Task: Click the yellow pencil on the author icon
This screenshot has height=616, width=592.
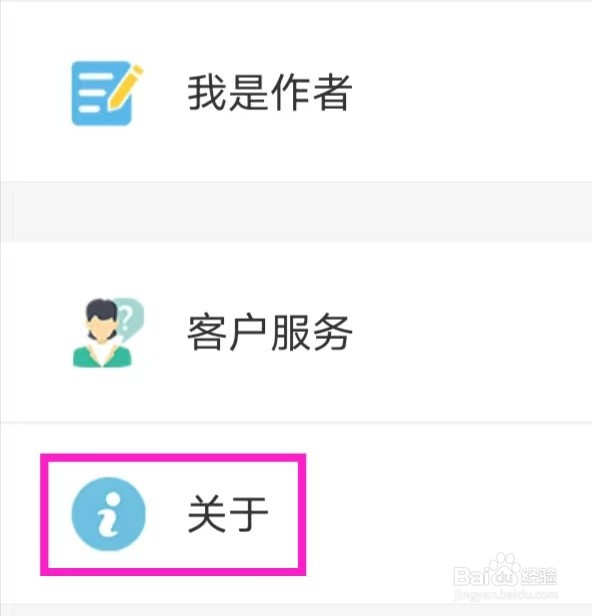Action: [126, 87]
